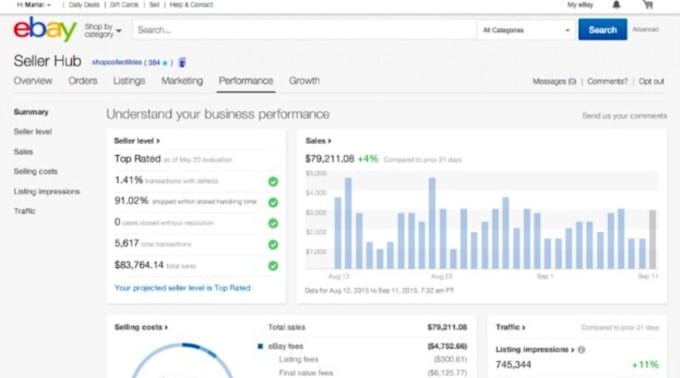Image resolution: width=680 pixels, height=378 pixels.
Task: Open the Listing impressions link in Traffic card
Action: [x=535, y=349]
